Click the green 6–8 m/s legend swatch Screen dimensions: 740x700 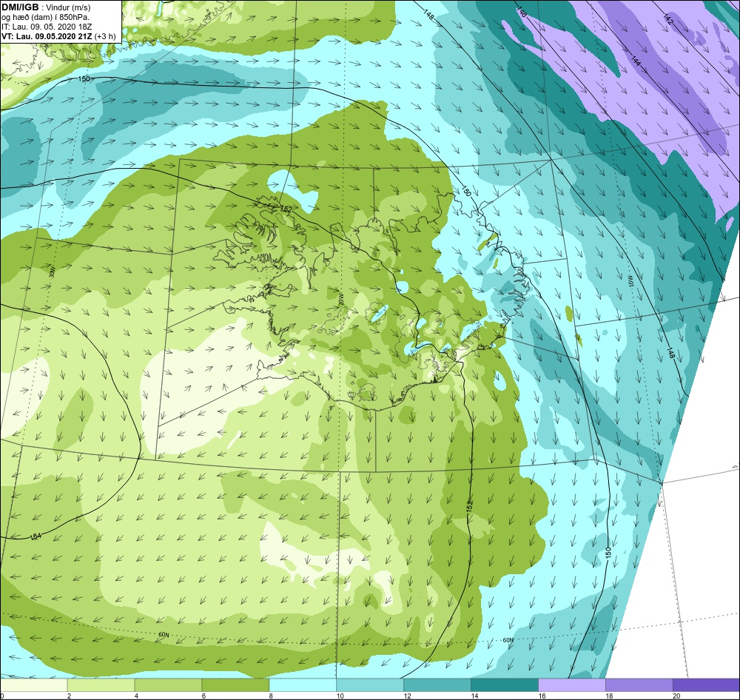pyautogui.click(x=235, y=684)
